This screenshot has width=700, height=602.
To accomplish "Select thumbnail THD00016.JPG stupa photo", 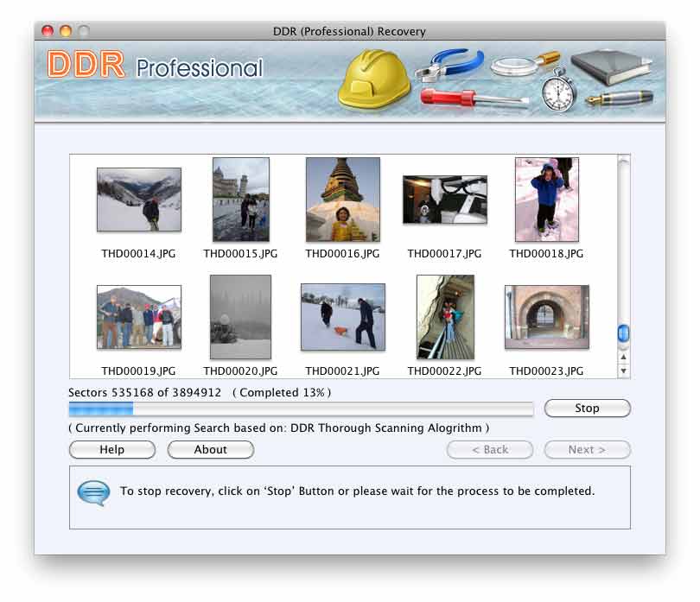I will point(343,200).
